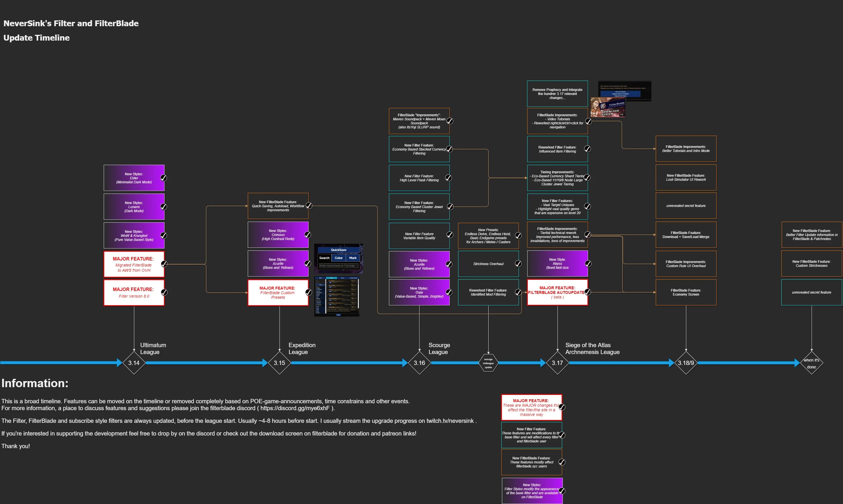
Task: Click the checkmark on Elder style card
Action: 164,178
